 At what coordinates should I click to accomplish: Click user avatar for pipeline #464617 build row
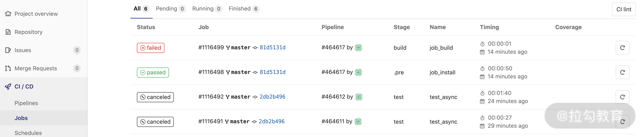[x=358, y=48]
